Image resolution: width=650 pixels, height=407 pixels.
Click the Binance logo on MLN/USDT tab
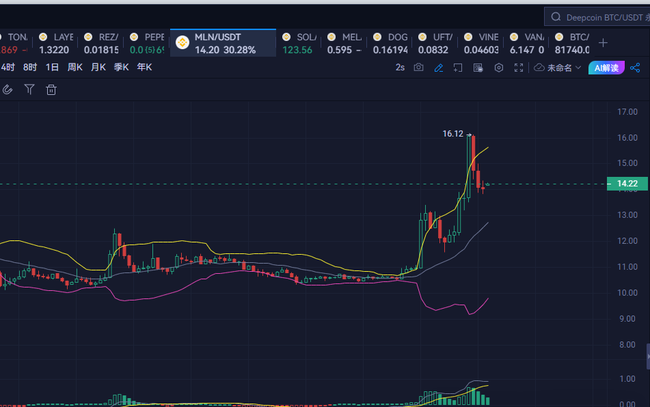click(x=182, y=42)
